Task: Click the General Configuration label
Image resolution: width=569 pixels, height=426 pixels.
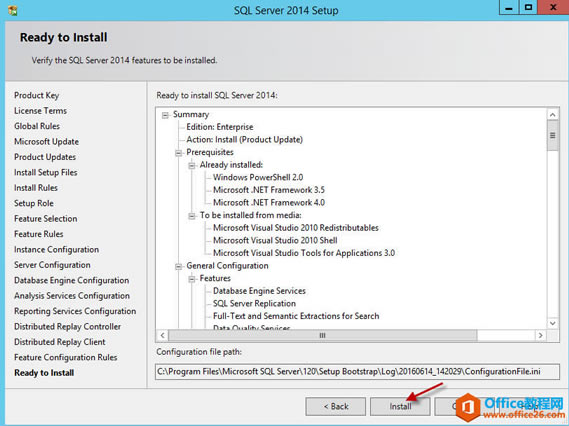Action: point(227,266)
